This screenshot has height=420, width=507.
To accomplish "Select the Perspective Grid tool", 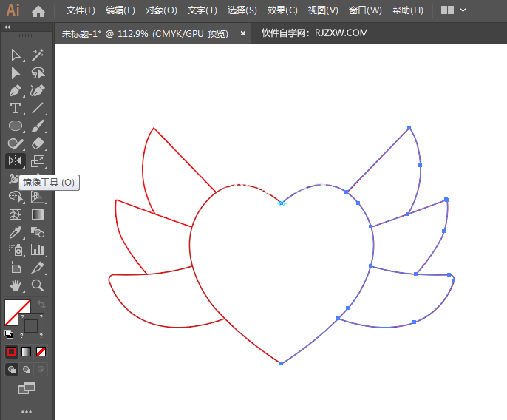I will click(x=38, y=197).
